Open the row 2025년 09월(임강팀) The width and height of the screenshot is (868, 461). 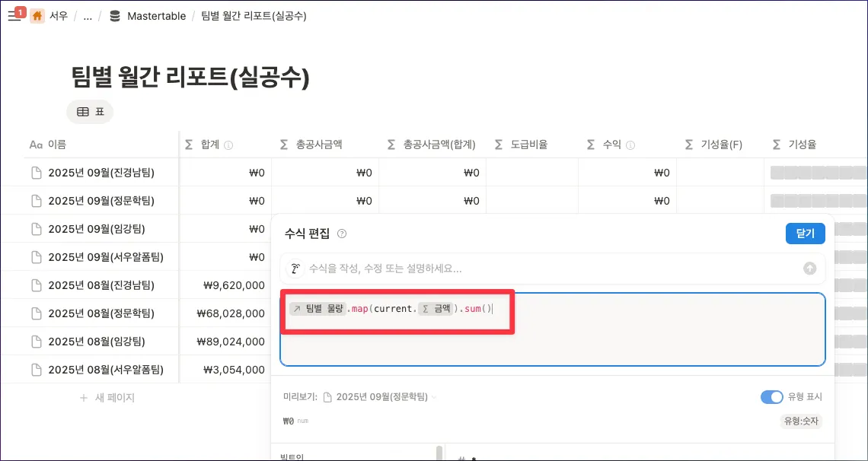[97, 229]
